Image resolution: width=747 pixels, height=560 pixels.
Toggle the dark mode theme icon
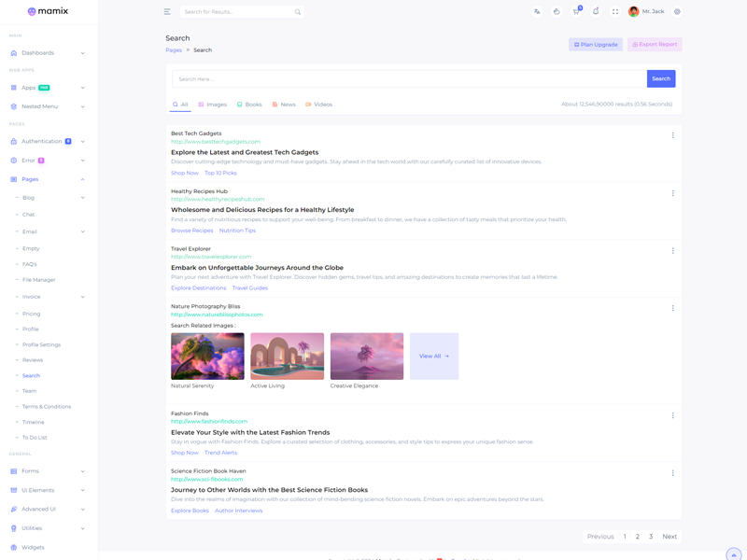click(x=557, y=12)
